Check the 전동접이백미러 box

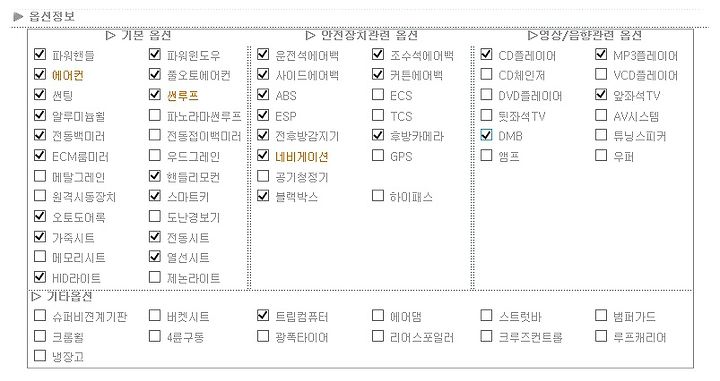[155, 135]
